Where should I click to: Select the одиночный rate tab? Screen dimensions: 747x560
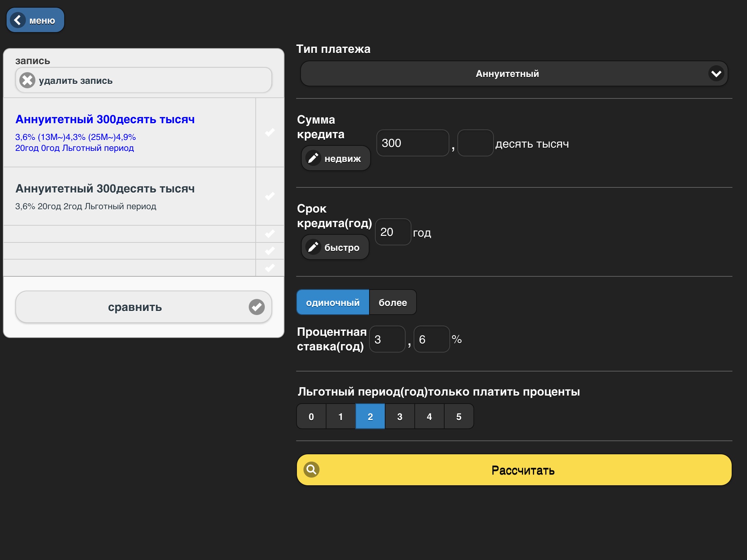333,302
